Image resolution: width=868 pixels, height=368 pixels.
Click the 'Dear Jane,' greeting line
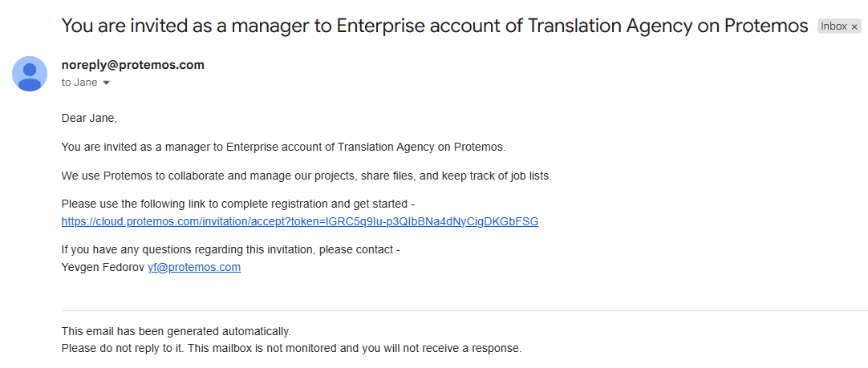[x=89, y=118]
